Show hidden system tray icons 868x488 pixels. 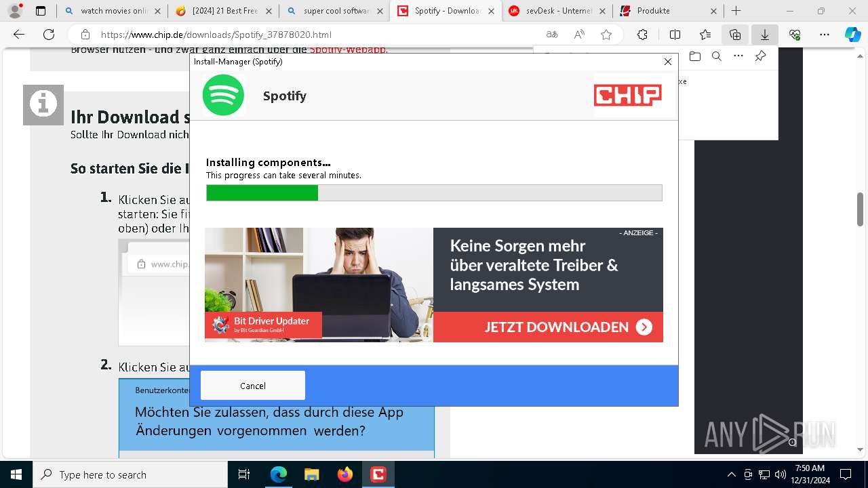coord(731,474)
